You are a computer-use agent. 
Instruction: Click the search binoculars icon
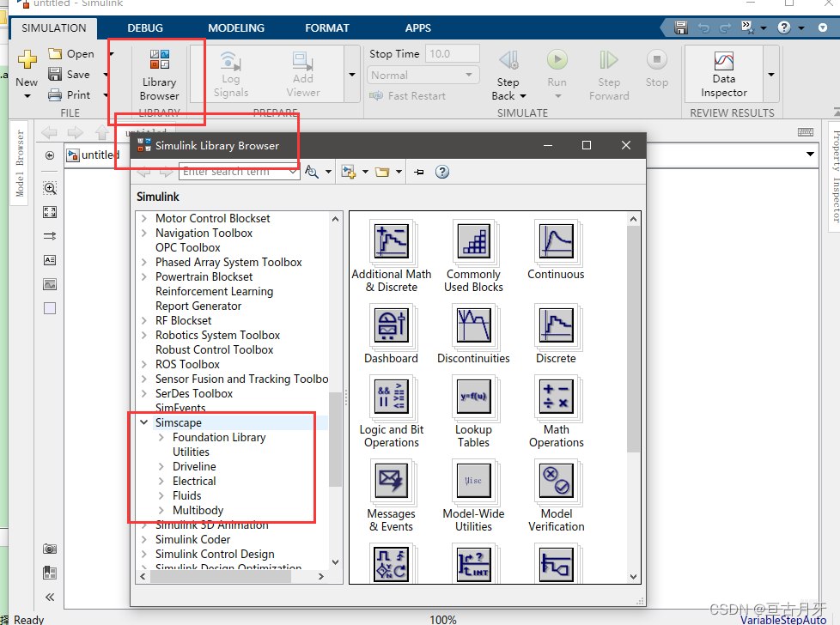tap(312, 172)
